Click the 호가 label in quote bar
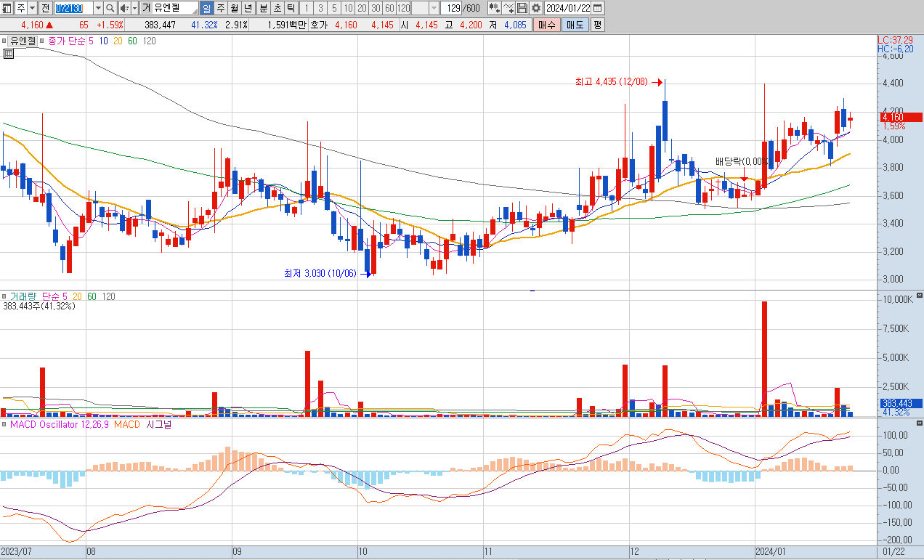This screenshot has width=924, height=560. (318, 25)
